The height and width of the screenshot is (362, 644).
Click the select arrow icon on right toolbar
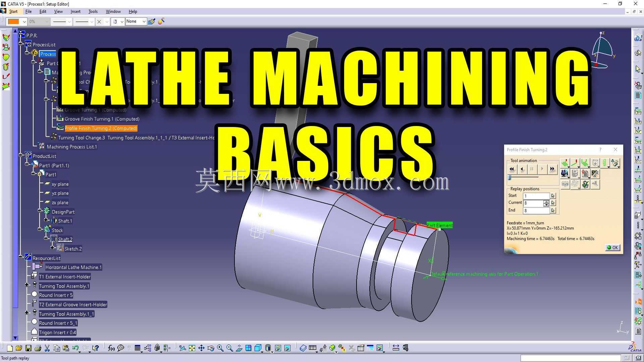[638, 69]
